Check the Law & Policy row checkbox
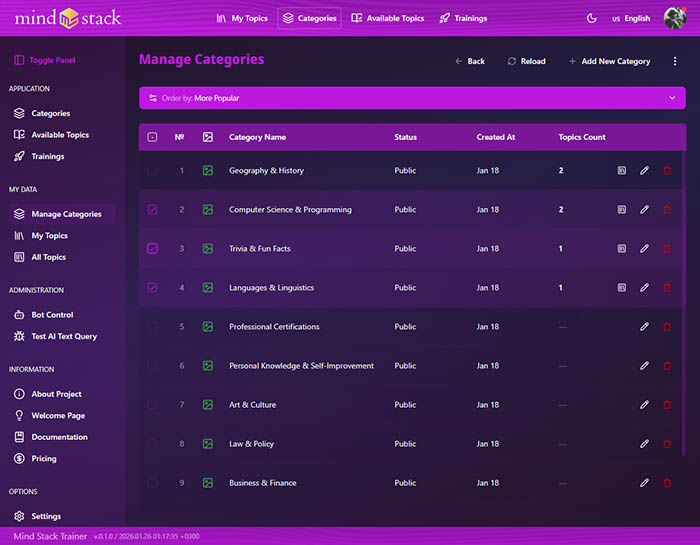Image resolution: width=700 pixels, height=545 pixels. [152, 444]
